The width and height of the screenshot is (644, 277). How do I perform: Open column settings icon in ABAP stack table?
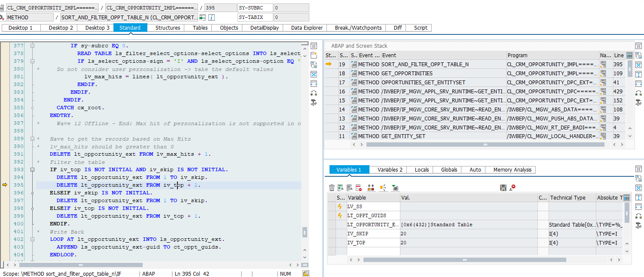point(629,55)
